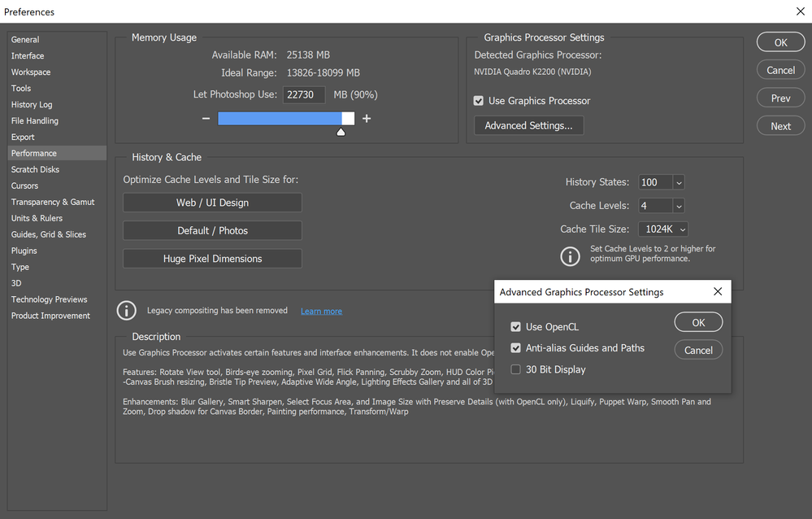Screen dimensions: 812x519
Task: Click the info icon near Cache Levels tip
Action: (x=570, y=255)
